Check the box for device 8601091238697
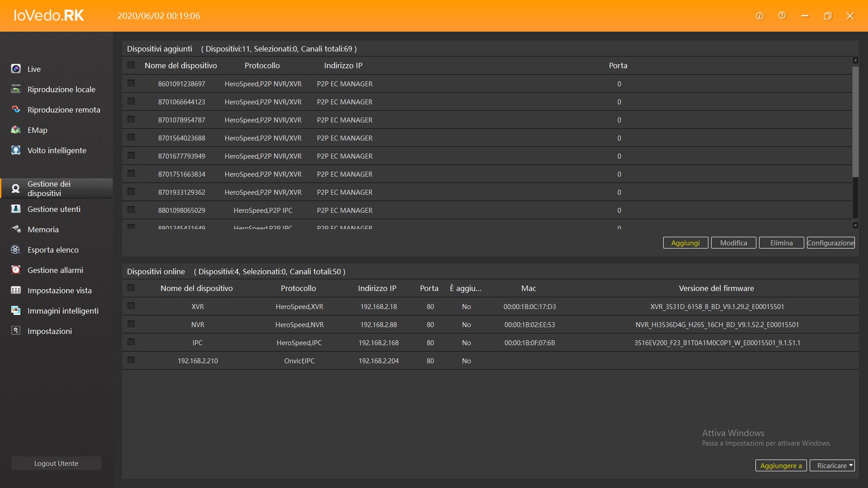868x488 pixels. pyautogui.click(x=131, y=83)
